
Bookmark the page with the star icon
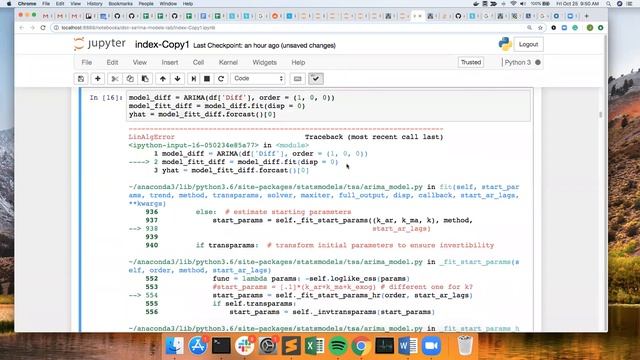pos(540,28)
